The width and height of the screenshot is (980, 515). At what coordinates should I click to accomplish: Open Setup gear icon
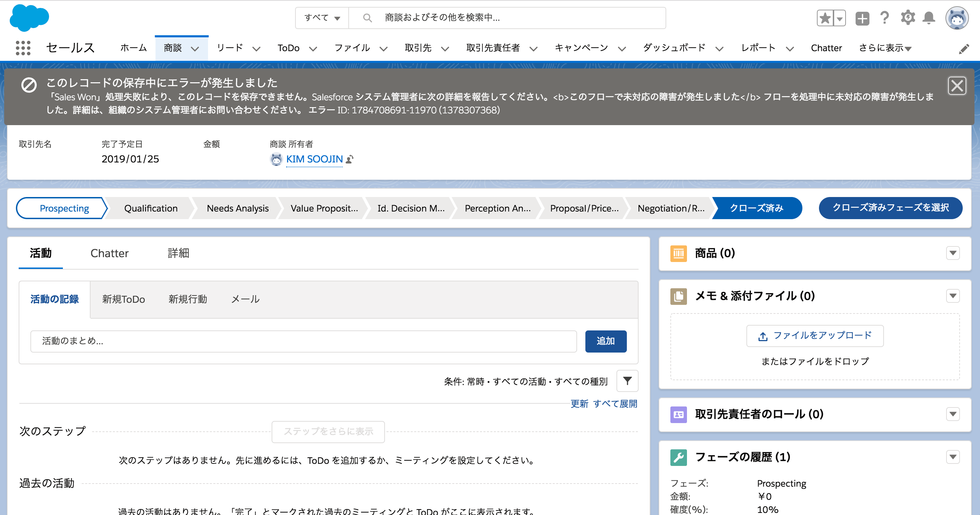(x=907, y=18)
